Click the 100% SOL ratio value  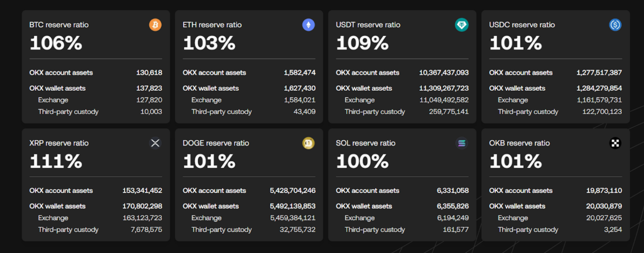pyautogui.click(x=362, y=161)
